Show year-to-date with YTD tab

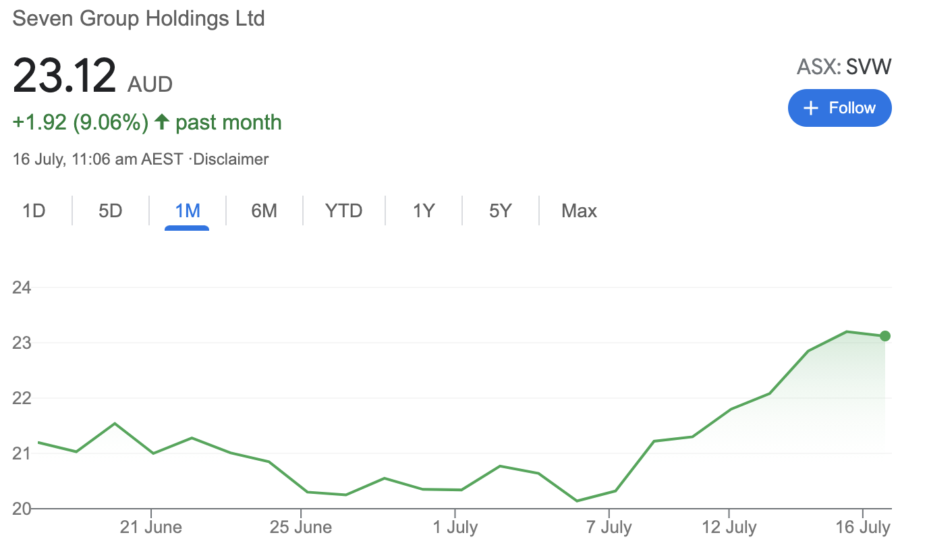pos(343,211)
